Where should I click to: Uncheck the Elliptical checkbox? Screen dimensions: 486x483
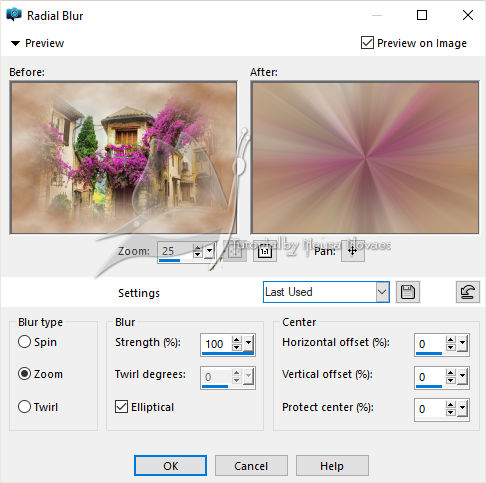(121, 407)
